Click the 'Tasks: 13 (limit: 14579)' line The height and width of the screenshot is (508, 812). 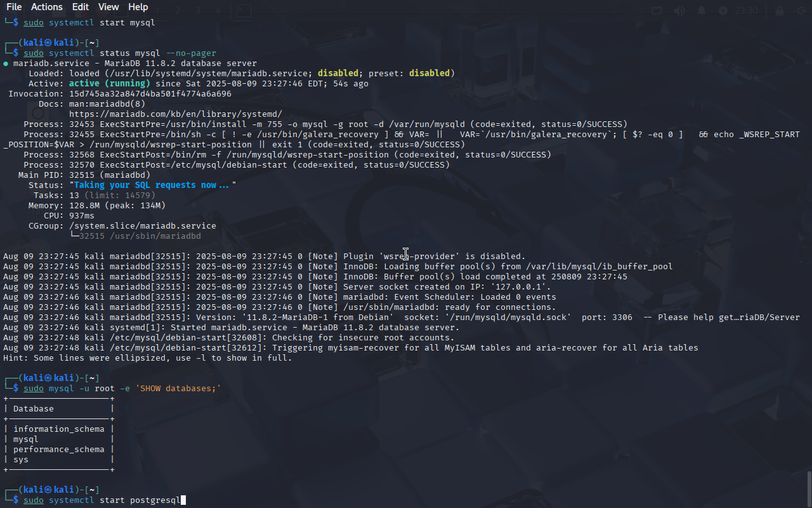95,196
